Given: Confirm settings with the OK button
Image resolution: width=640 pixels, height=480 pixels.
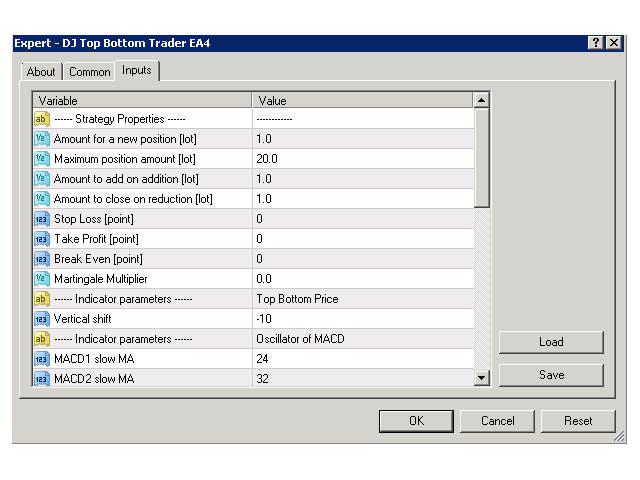Looking at the screenshot, I should (x=416, y=421).
